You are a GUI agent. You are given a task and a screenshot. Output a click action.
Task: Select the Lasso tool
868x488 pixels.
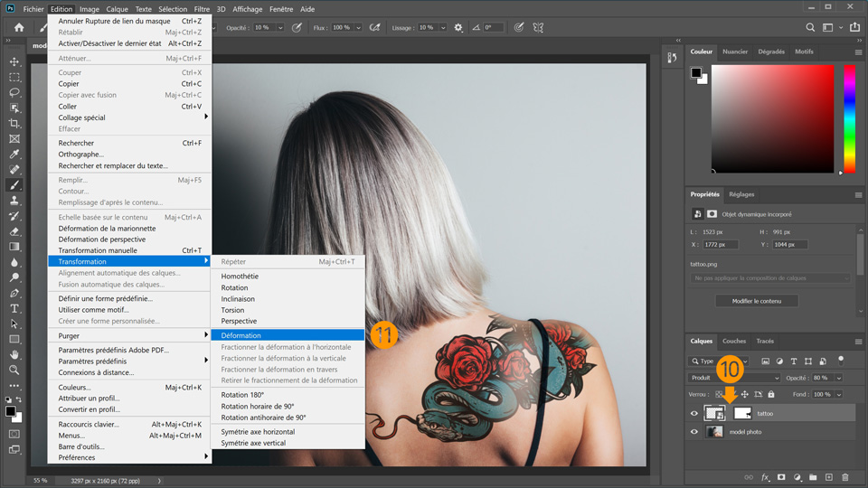click(x=14, y=92)
